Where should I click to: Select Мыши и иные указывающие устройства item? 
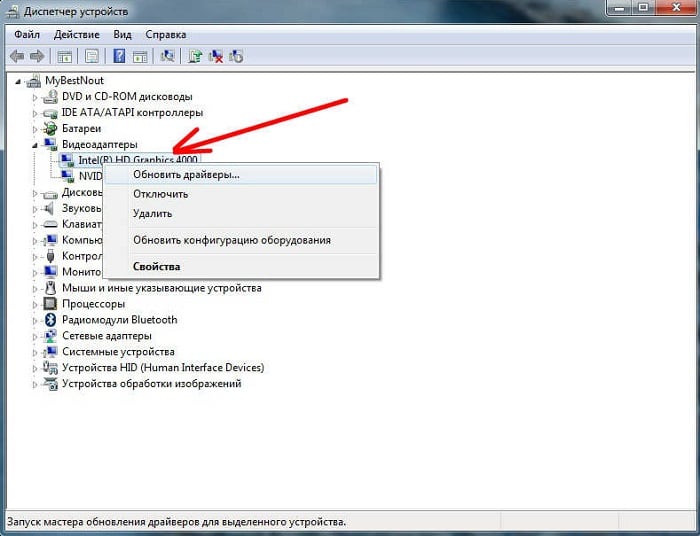pos(161,288)
